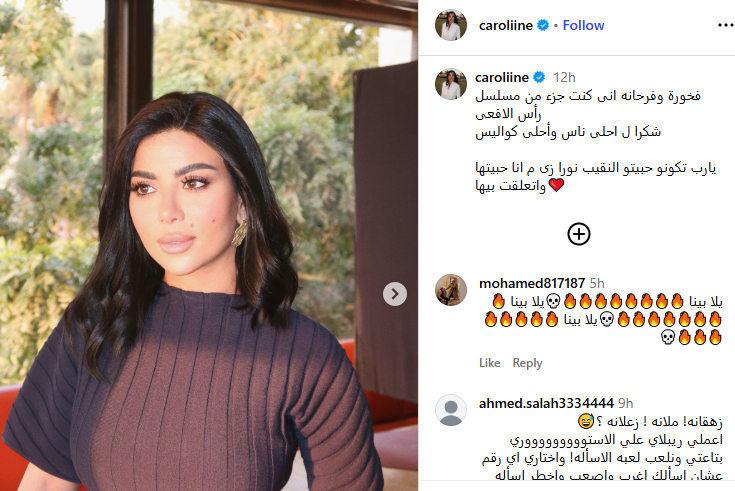Open caroliine username in post header

pyautogui.click(x=505, y=25)
